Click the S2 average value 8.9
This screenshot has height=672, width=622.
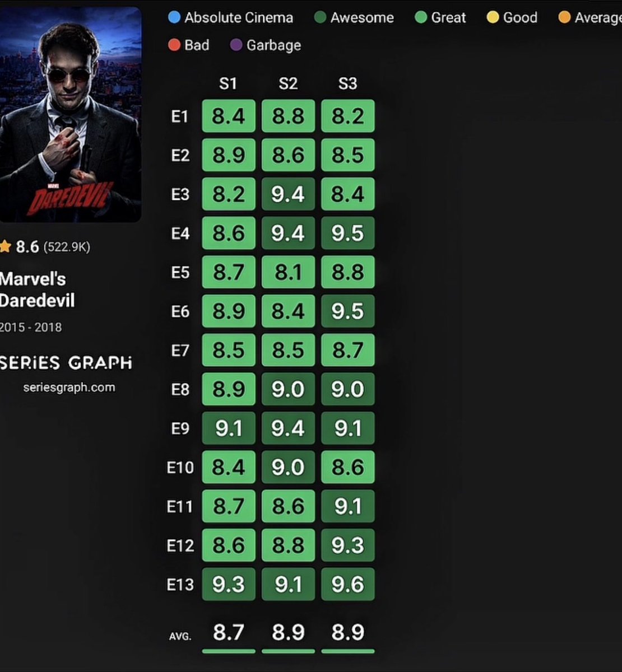[x=288, y=632]
